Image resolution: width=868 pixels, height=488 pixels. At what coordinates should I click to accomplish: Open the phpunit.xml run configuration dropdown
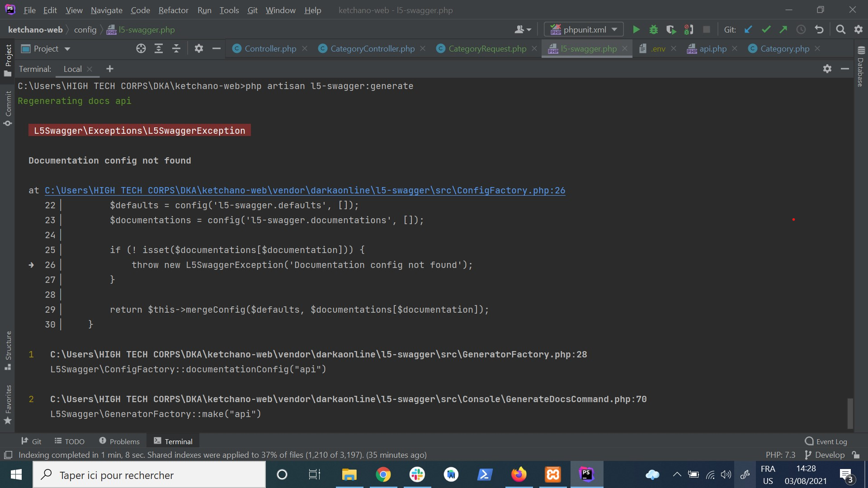coord(584,29)
